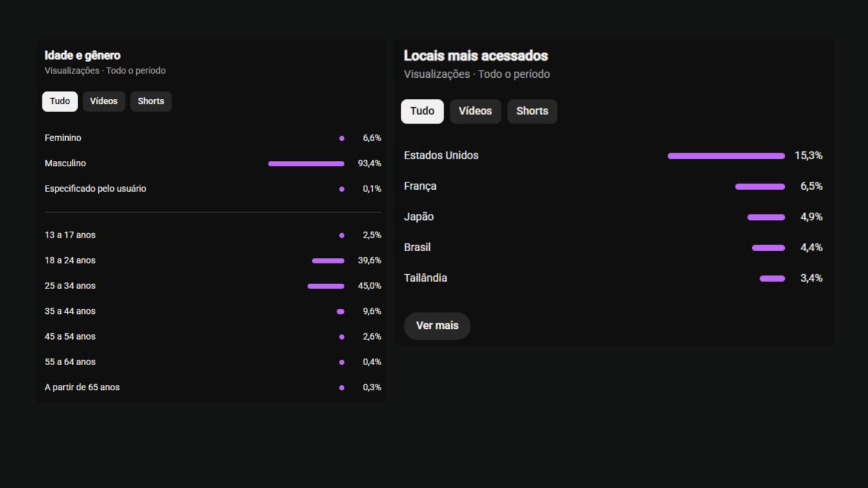Screen dimensions: 868x488
Task: Switch to Shorts tab in Idade e gênero
Action: click(151, 101)
